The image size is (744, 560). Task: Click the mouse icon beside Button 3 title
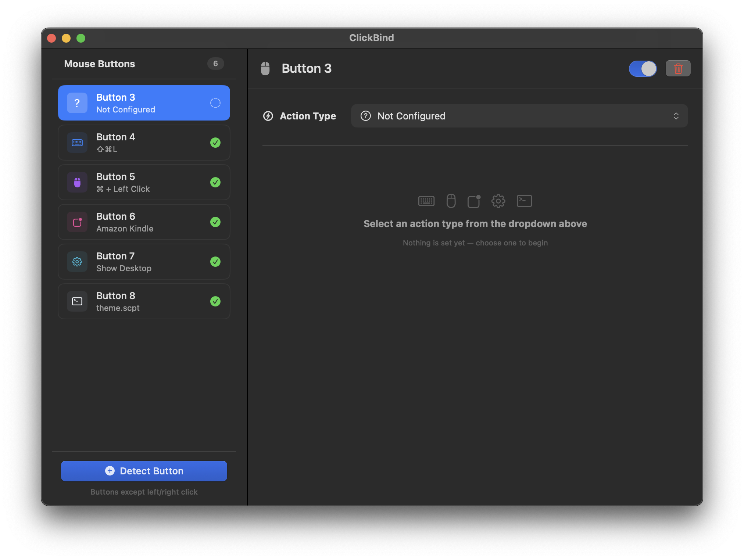point(265,69)
